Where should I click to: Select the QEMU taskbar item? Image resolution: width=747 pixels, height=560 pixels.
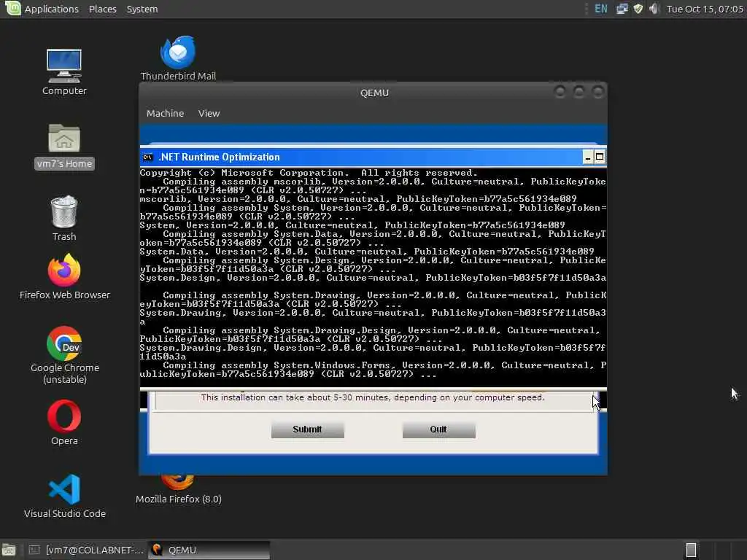pyautogui.click(x=209, y=550)
